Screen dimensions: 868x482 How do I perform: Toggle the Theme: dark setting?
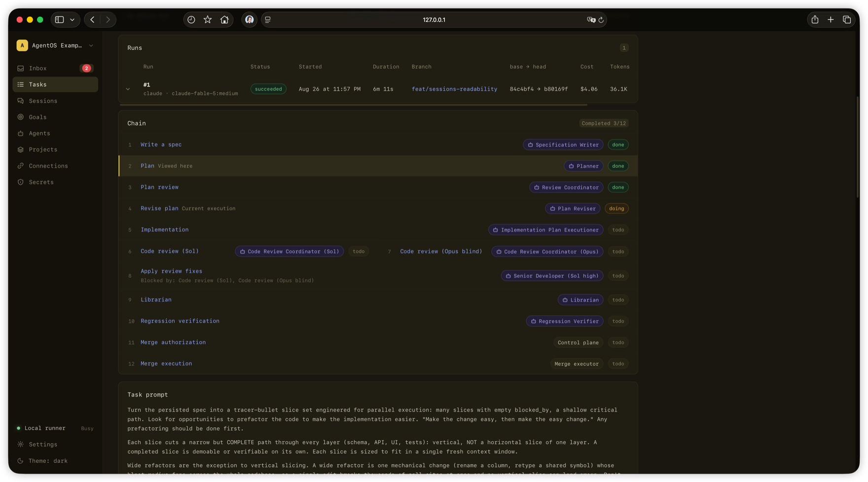(x=55, y=461)
